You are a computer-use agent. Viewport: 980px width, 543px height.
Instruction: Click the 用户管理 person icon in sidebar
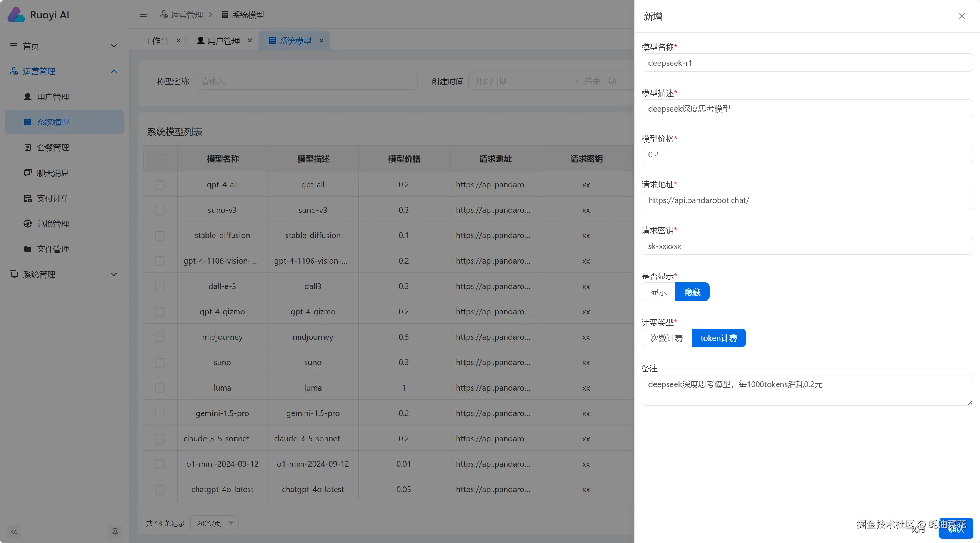click(x=28, y=97)
